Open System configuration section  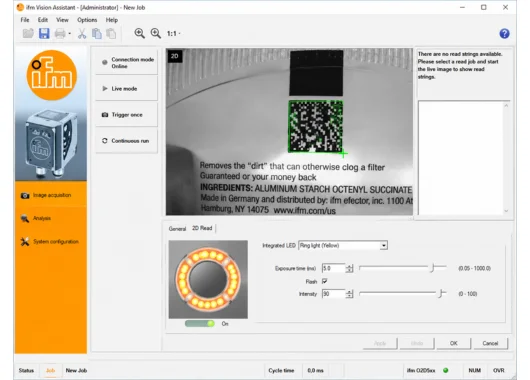[x=51, y=241]
